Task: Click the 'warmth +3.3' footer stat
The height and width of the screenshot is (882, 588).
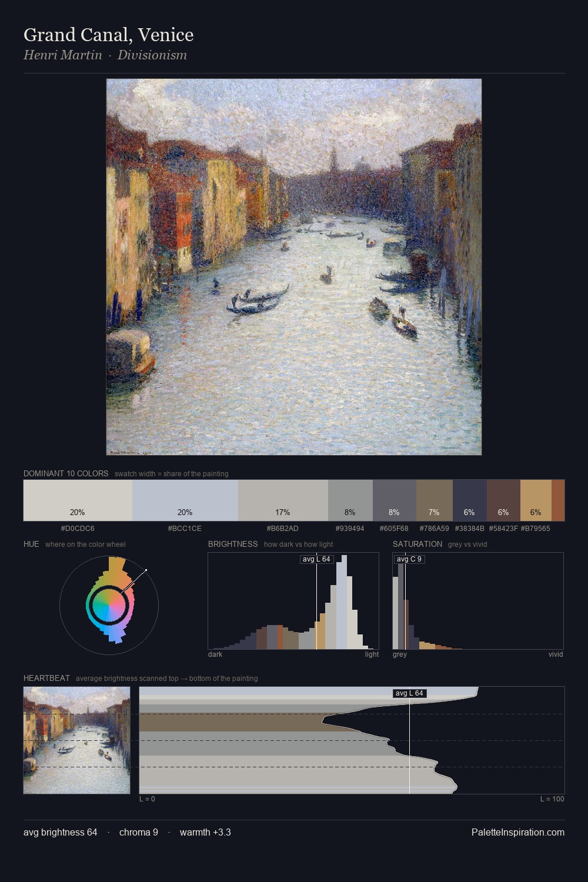Action: 205,832
